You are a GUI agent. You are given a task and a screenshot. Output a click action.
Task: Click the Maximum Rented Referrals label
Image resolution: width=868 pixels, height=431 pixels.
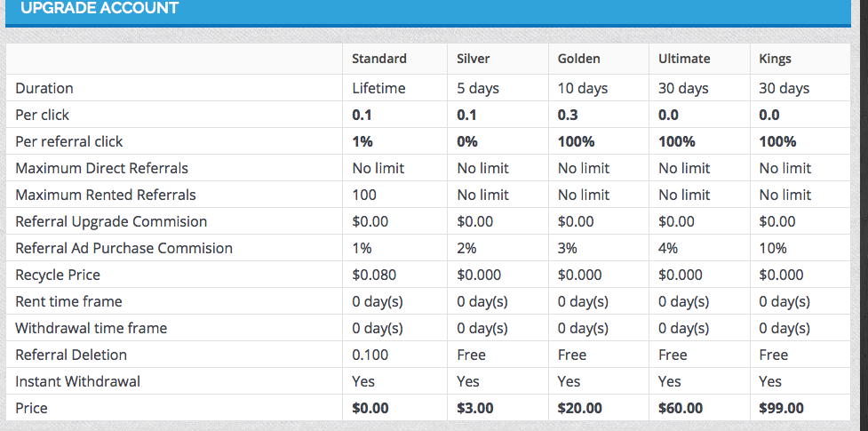click(106, 195)
